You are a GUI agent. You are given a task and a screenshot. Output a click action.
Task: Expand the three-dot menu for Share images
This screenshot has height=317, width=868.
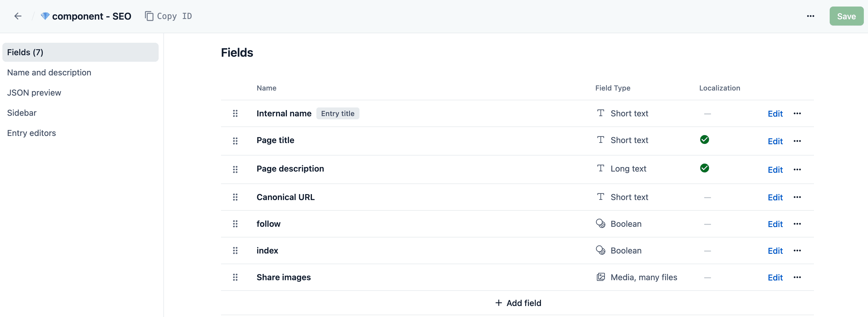[x=797, y=277]
